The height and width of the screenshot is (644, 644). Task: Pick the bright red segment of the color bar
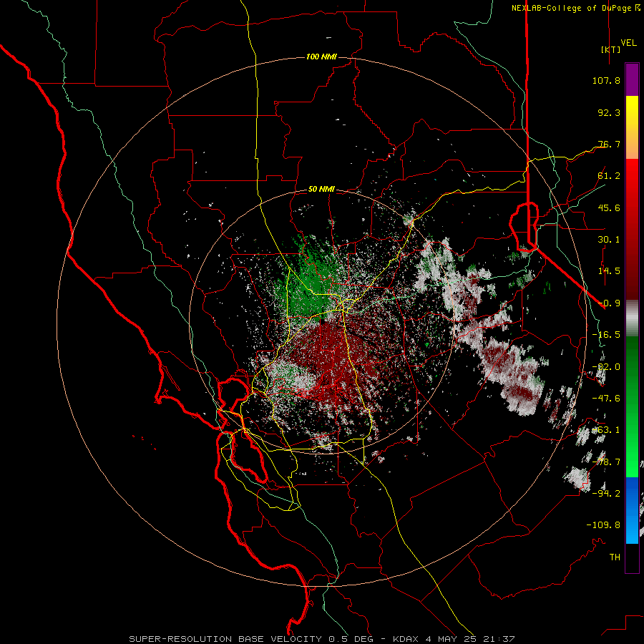[632, 175]
